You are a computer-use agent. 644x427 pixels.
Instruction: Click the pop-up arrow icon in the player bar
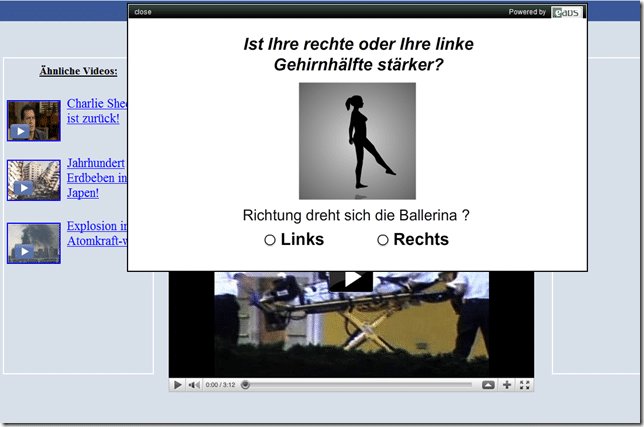[488, 385]
